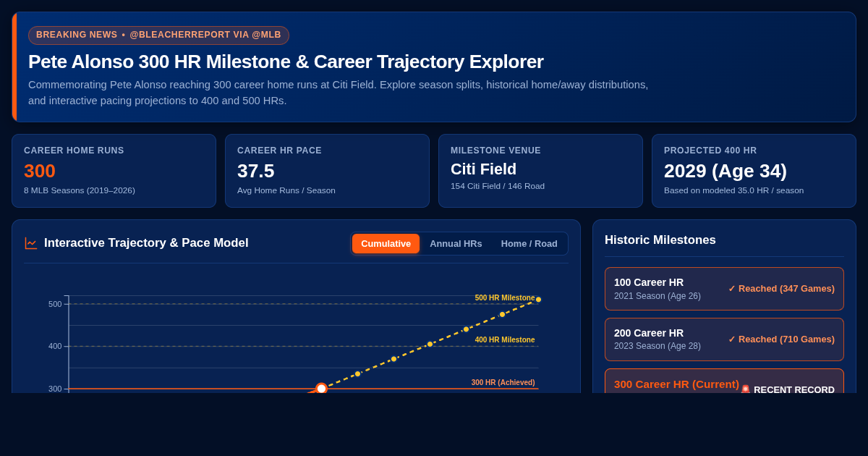Switch to the Annual HRs tab
Image resolution: width=868 pixels, height=456 pixels.
[456, 243]
